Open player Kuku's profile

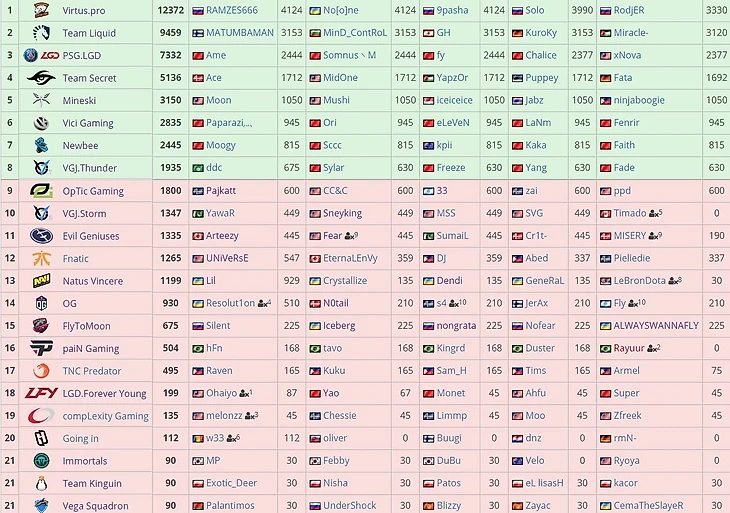tap(334, 371)
